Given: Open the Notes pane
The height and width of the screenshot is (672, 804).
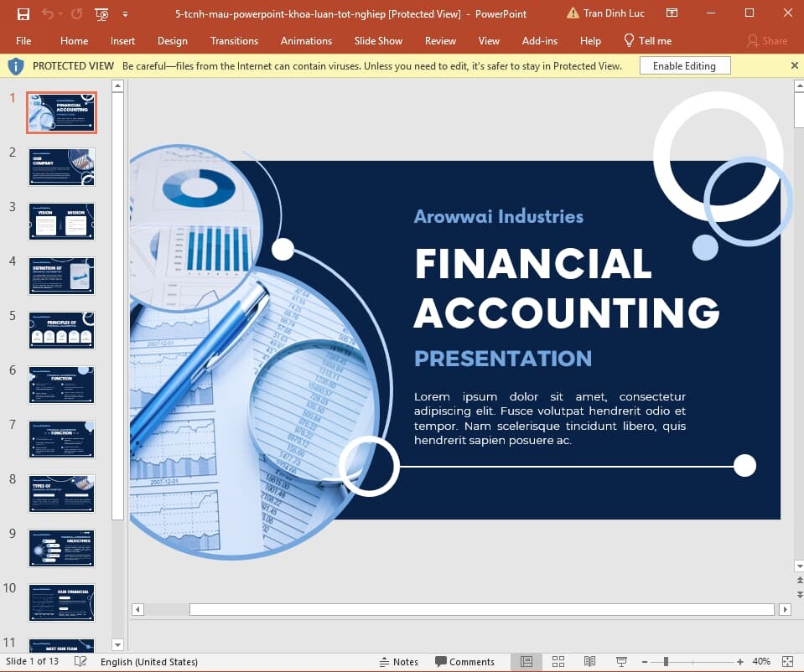Looking at the screenshot, I should (x=399, y=661).
